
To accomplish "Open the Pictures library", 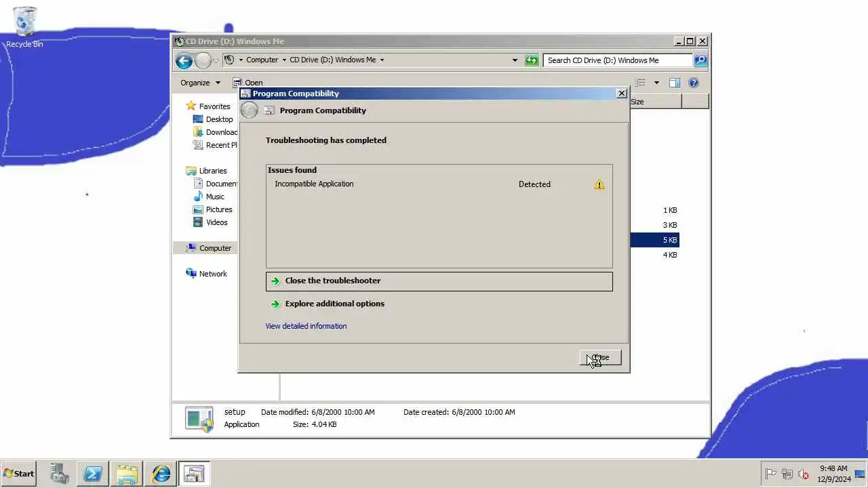I will coord(212,209).
